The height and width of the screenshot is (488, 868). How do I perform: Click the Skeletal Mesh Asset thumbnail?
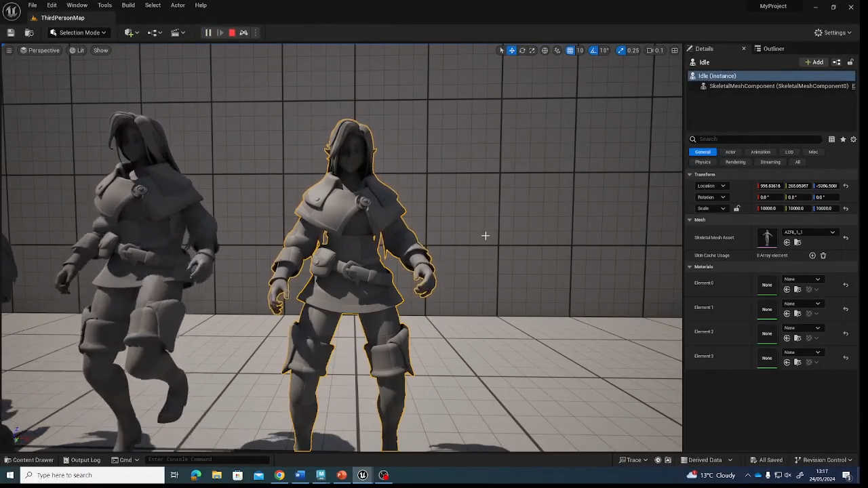click(767, 237)
